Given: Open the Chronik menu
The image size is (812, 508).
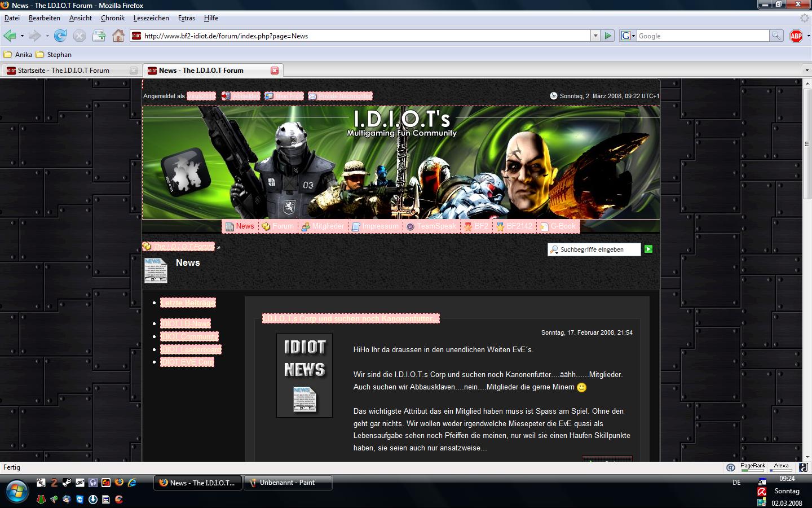Looking at the screenshot, I should pyautogui.click(x=113, y=18).
